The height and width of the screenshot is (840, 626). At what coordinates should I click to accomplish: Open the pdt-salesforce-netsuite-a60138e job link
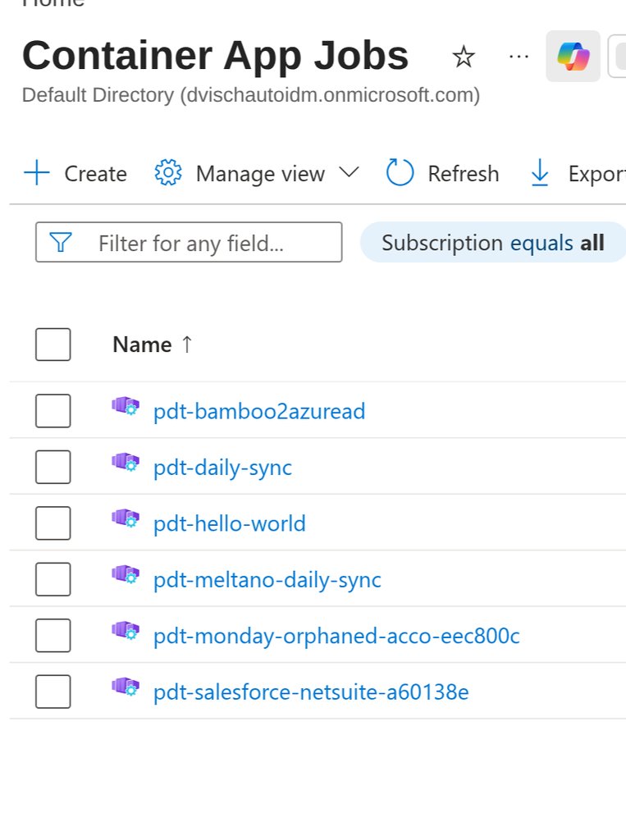[x=311, y=692]
